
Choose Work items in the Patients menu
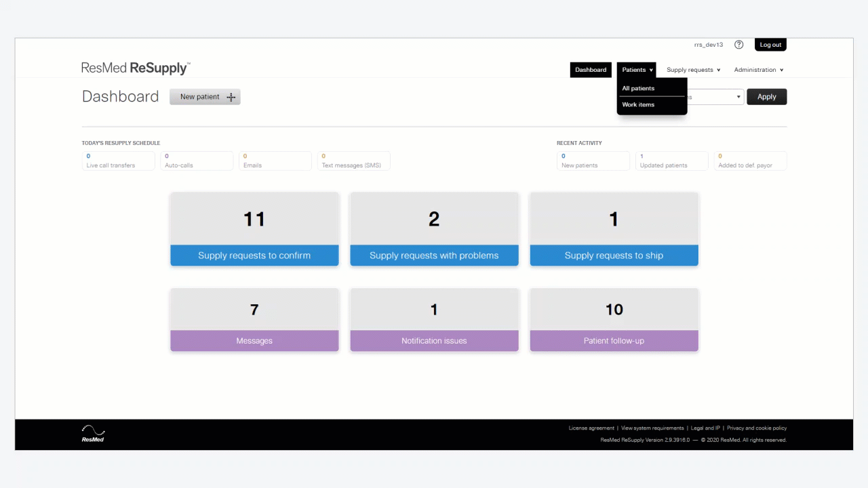coord(638,104)
